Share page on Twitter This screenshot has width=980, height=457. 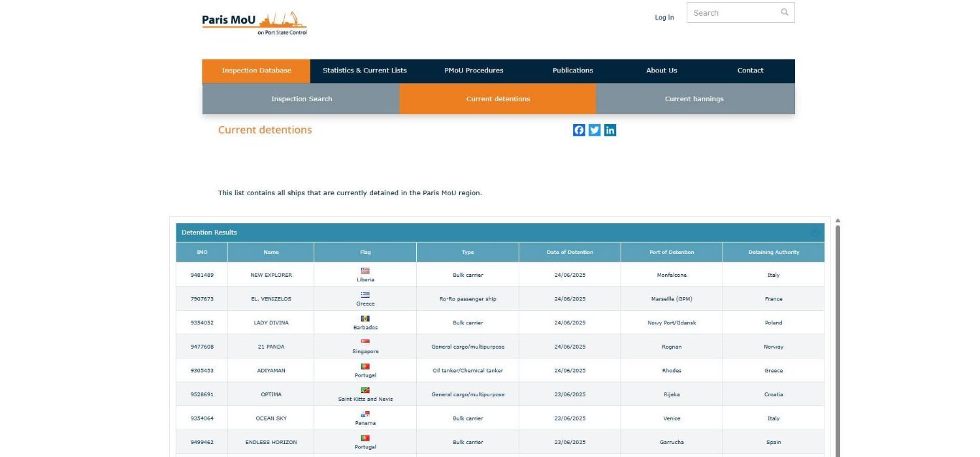[x=595, y=130]
